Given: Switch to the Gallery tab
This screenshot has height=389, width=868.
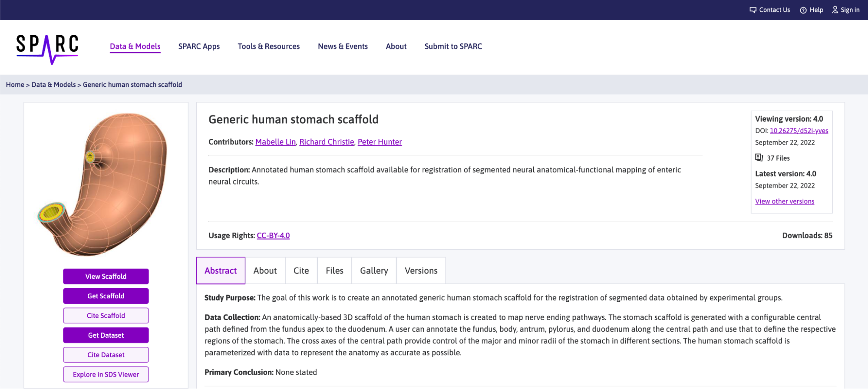Looking at the screenshot, I should (x=374, y=270).
